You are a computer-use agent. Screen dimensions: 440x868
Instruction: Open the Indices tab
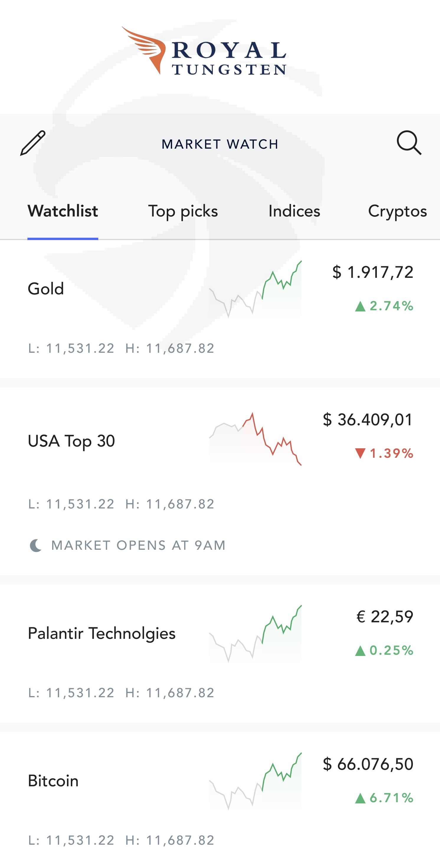(294, 211)
